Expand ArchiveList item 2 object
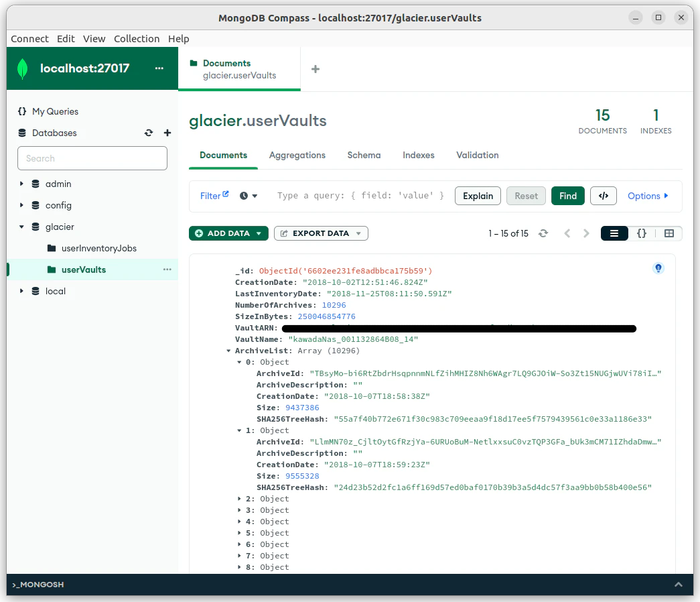 (x=239, y=499)
